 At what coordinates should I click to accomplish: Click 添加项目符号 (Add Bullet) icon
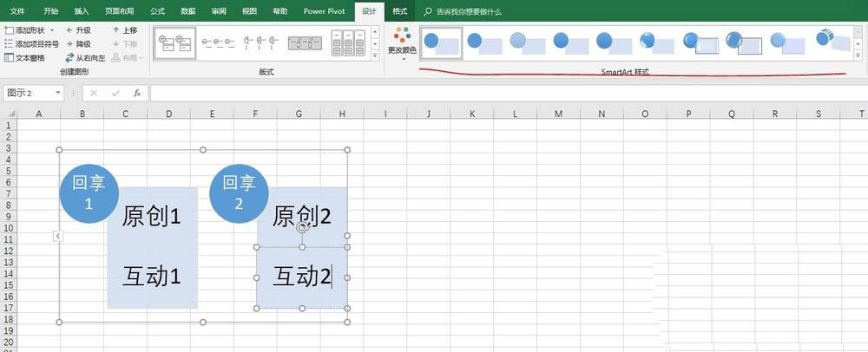click(x=9, y=43)
